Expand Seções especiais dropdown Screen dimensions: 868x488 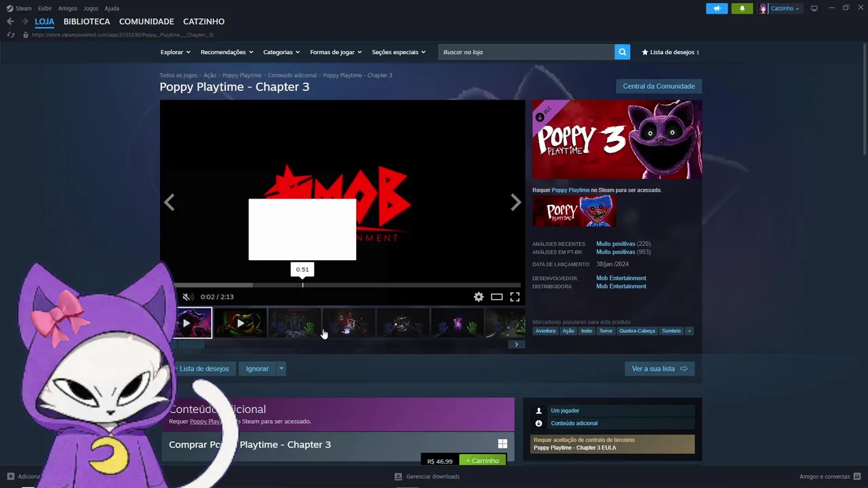(399, 52)
